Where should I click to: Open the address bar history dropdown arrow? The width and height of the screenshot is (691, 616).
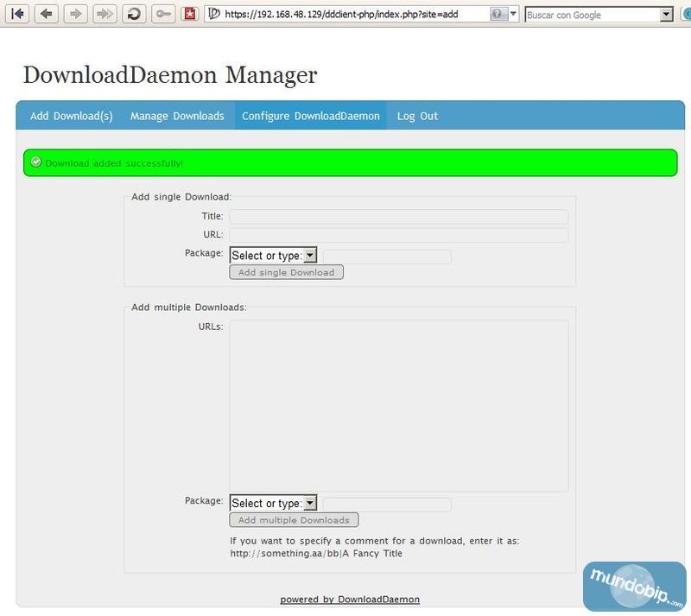513,14
